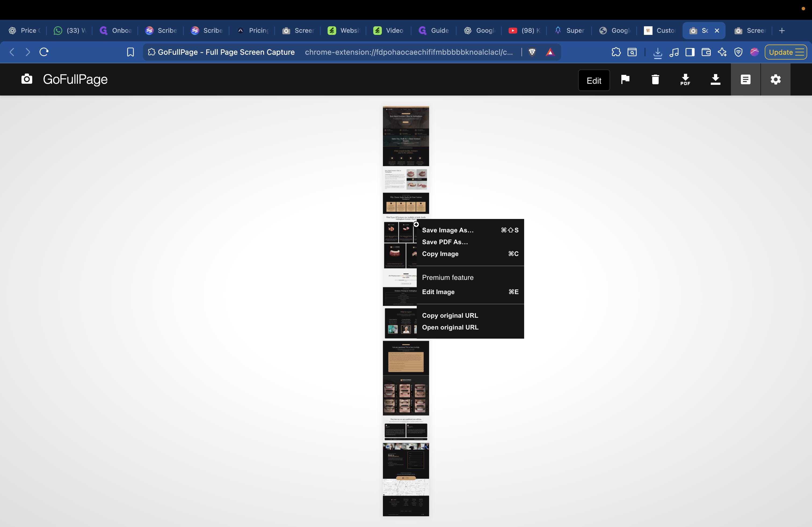The height and width of the screenshot is (527, 812).
Task: Choose Save Image As from context menu
Action: pos(448,230)
